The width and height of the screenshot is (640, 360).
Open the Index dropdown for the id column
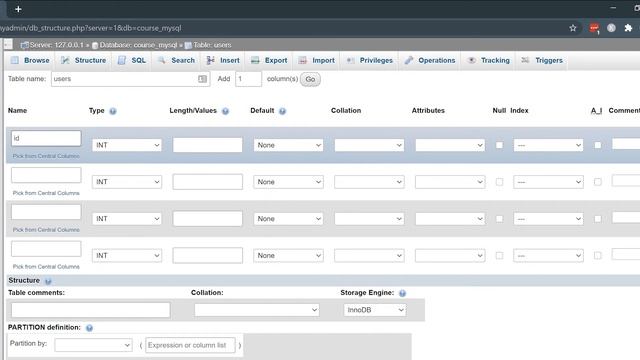(x=548, y=145)
